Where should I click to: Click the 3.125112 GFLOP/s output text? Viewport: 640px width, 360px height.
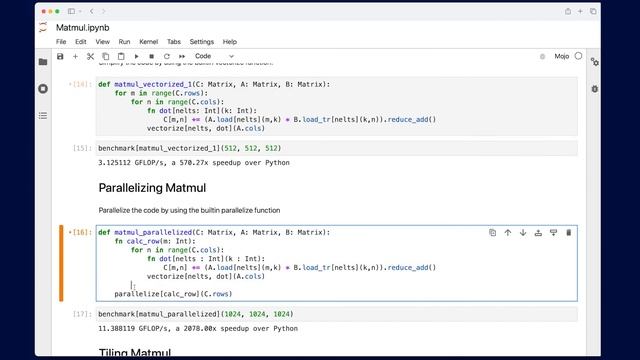[x=194, y=162]
